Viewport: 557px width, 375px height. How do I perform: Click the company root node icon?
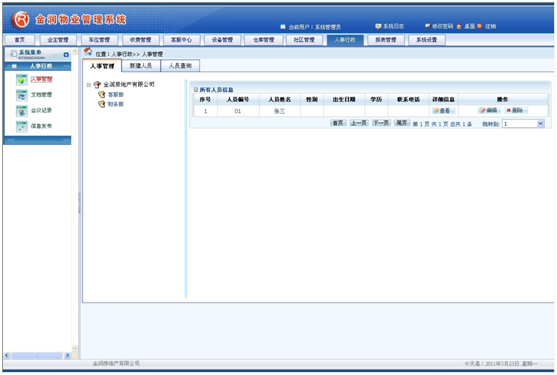[97, 85]
